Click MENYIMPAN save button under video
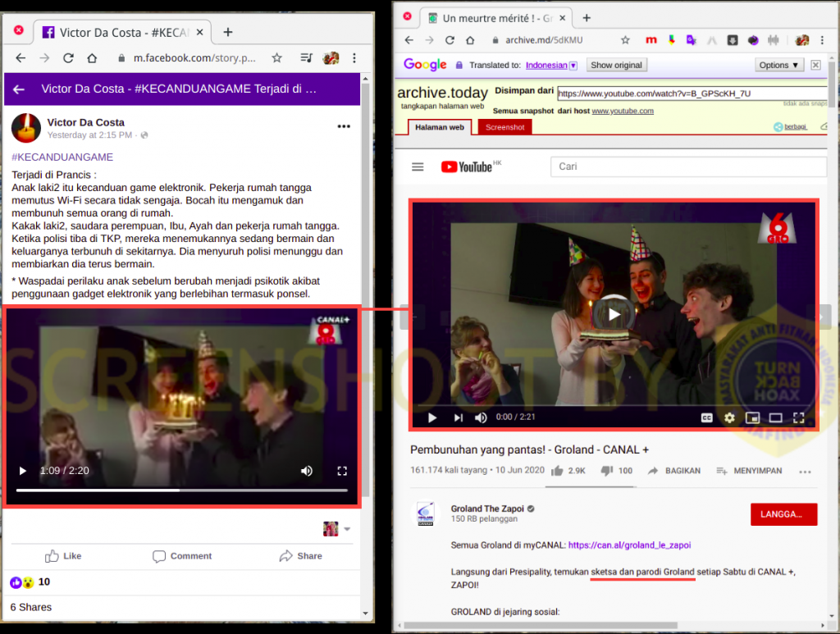 point(749,471)
